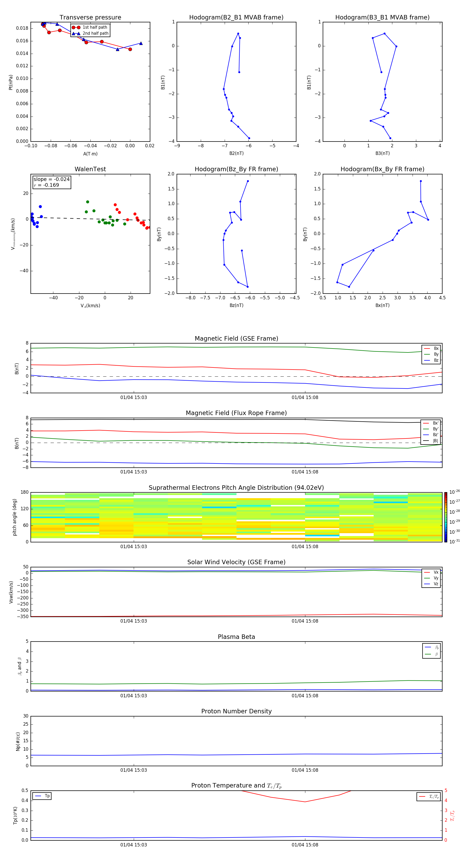The width and height of the screenshot is (473, 868).
Task: Click the "Plasma Beta" title
Action: pos(236,637)
